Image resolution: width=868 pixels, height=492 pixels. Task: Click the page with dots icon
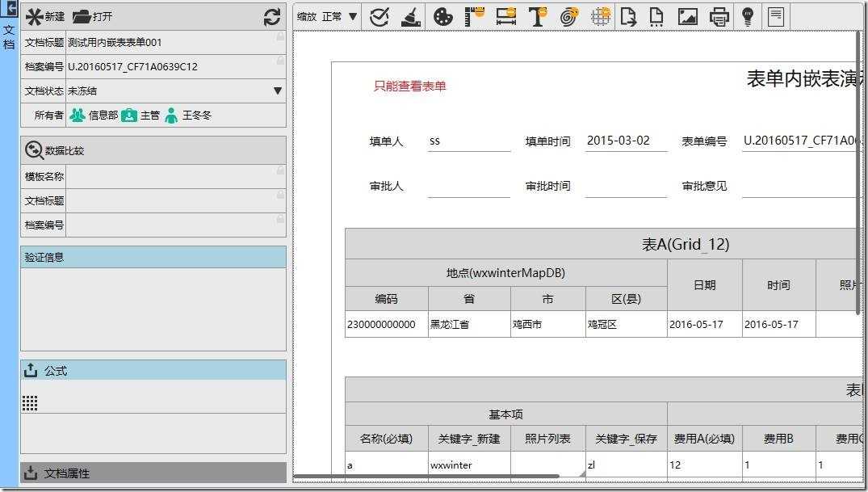tap(656, 17)
